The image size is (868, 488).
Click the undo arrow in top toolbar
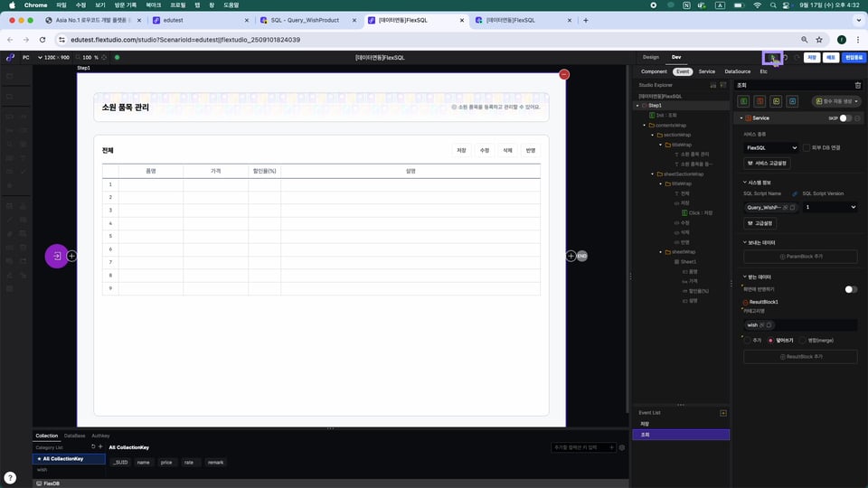pyautogui.click(x=786, y=58)
